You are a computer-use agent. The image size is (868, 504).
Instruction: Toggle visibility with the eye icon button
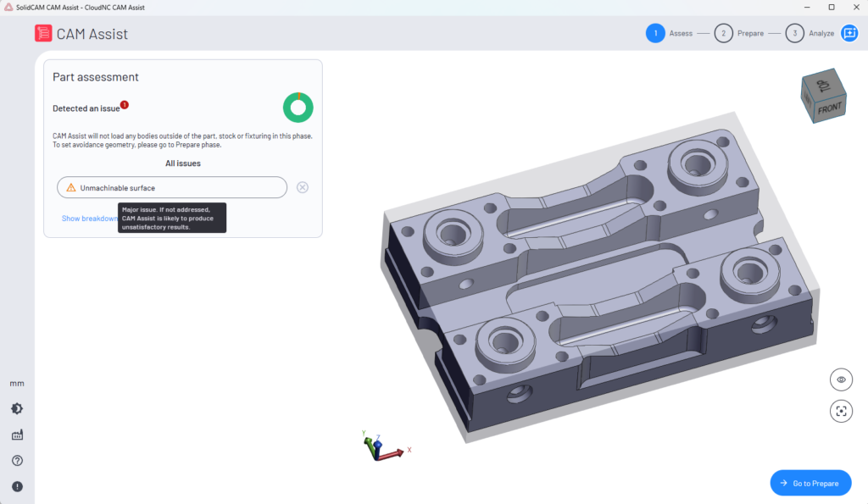point(841,379)
